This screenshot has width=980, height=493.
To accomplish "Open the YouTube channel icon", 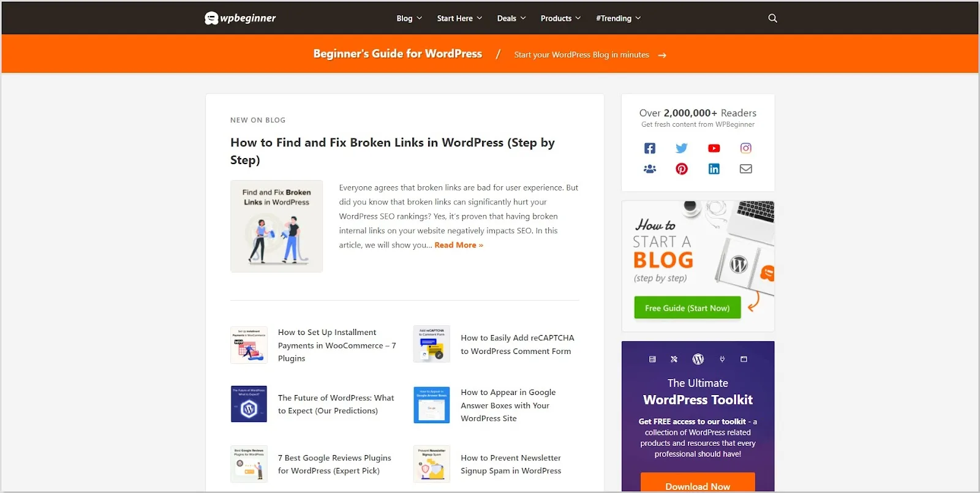I will tap(714, 148).
